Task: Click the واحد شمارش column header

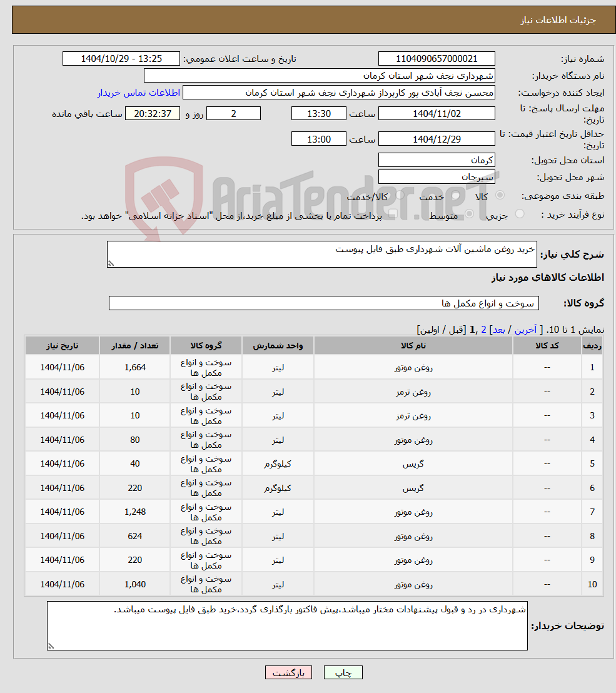Action: (278, 346)
